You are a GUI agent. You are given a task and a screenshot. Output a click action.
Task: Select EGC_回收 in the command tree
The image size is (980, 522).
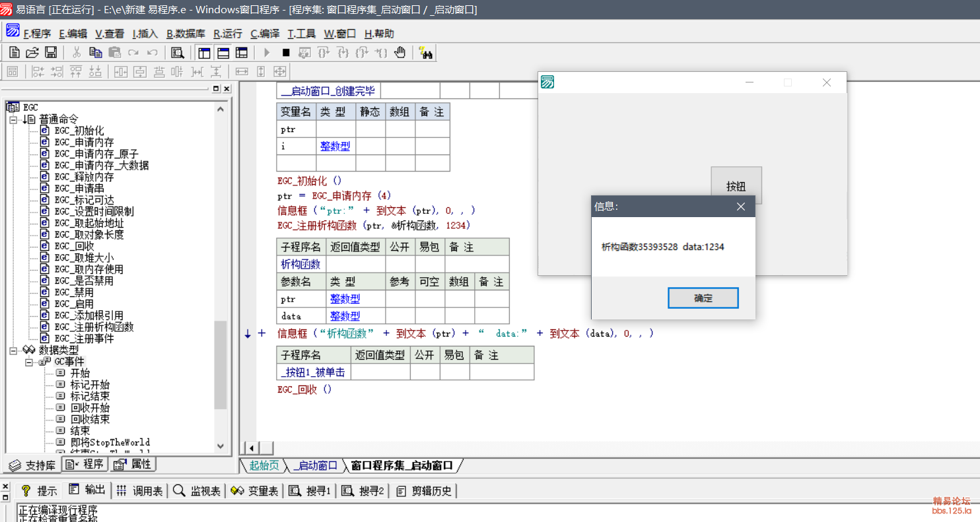tap(74, 246)
